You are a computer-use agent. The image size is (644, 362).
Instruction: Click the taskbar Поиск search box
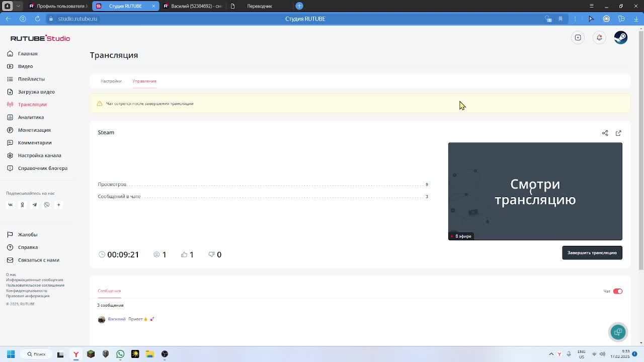coord(36,354)
